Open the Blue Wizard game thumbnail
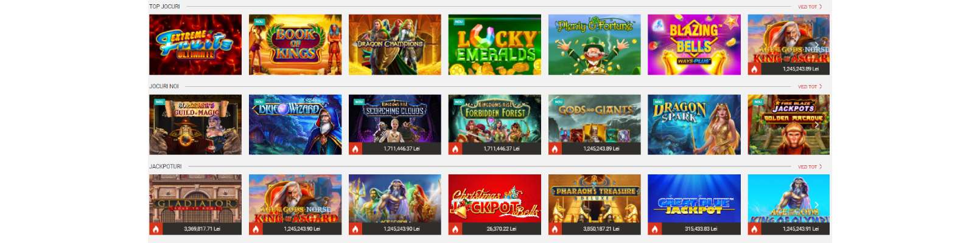 (x=295, y=125)
